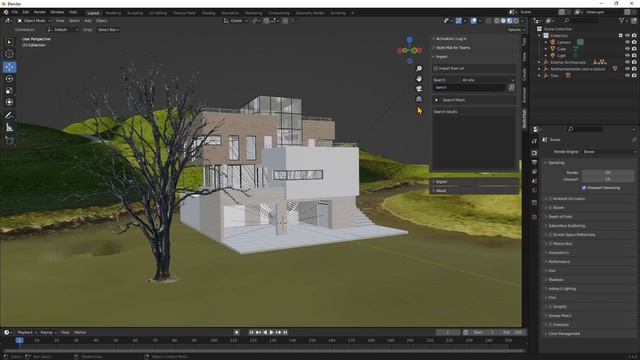640x360 pixels.
Task: Select the Annotate tool
Action: [9, 116]
